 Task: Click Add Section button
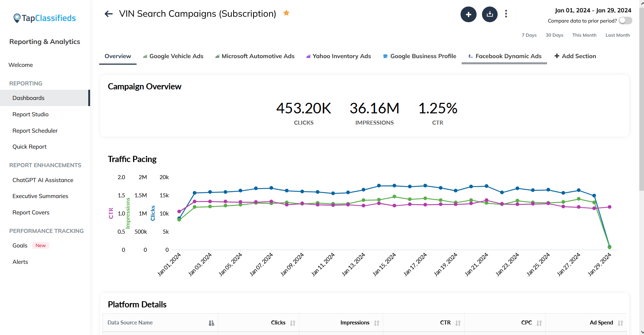[x=575, y=56]
